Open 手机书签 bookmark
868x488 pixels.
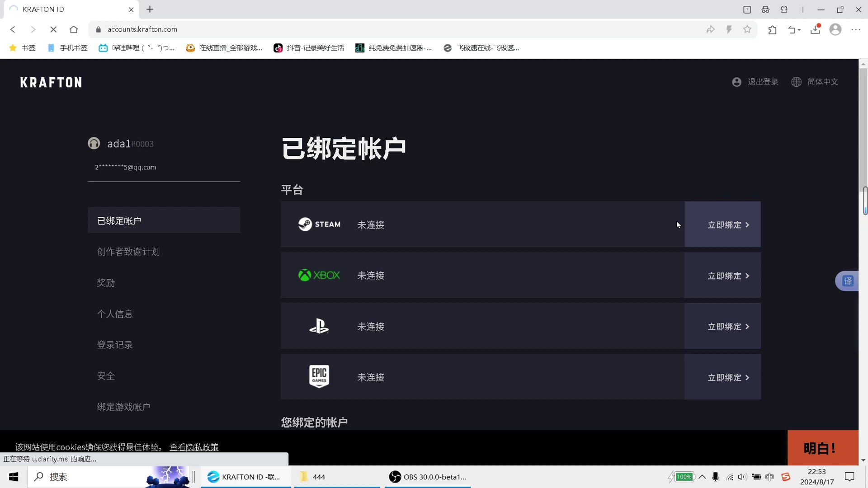(67, 48)
